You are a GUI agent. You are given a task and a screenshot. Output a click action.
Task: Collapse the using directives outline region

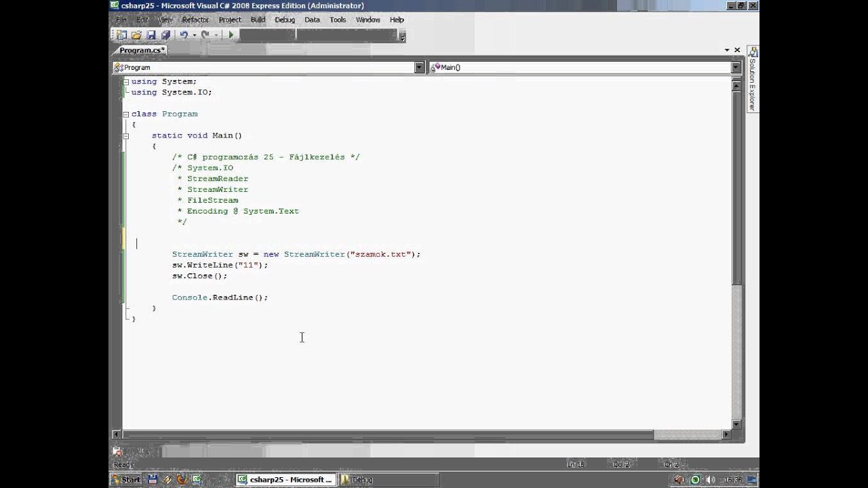[126, 81]
